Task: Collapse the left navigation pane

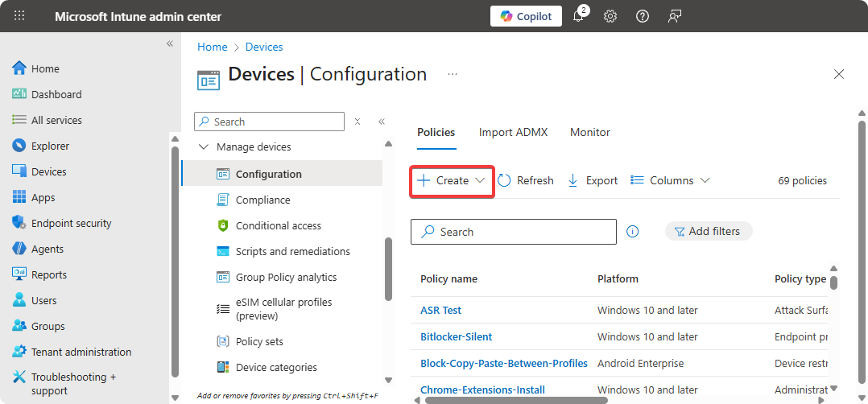Action: 170,43
